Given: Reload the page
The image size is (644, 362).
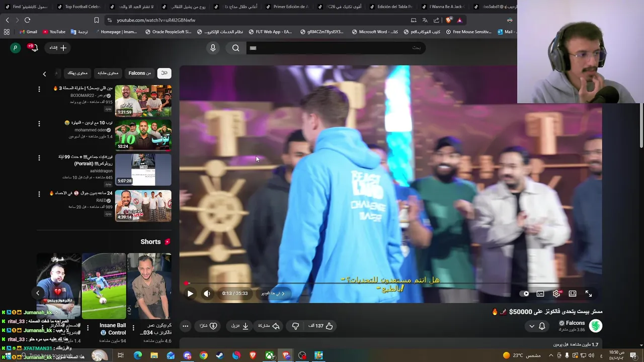Looking at the screenshot, I should click(x=27, y=20).
